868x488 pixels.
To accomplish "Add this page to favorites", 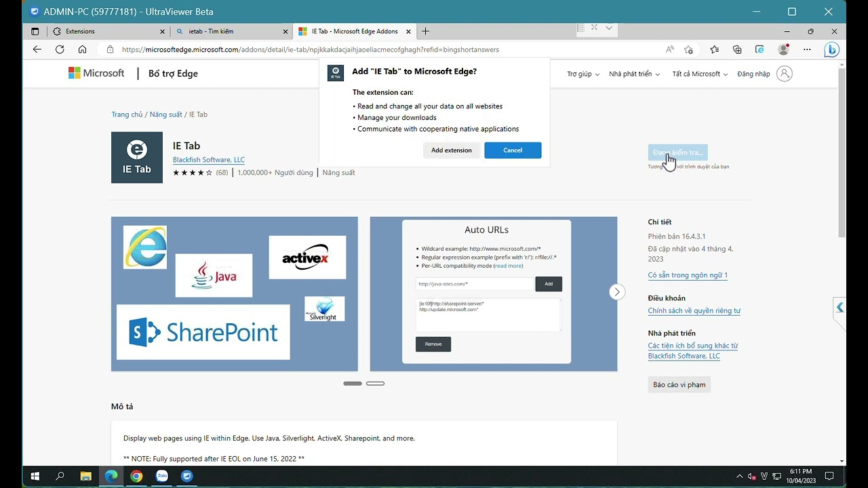I will pos(689,49).
